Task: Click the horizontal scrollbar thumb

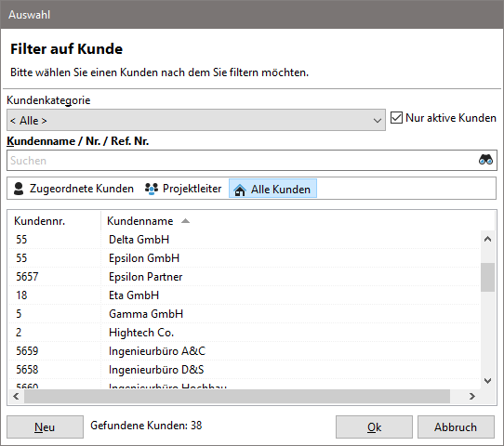Action: pos(237,397)
